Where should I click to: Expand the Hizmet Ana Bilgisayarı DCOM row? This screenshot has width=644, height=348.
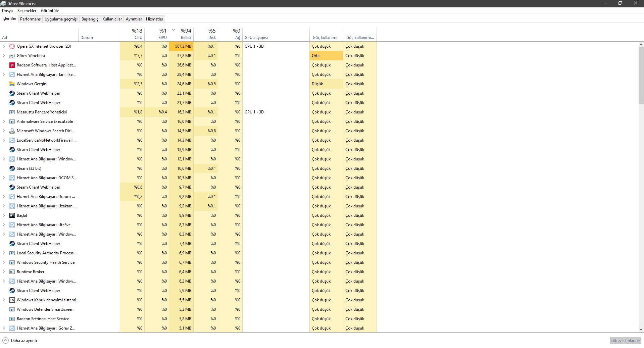point(4,178)
